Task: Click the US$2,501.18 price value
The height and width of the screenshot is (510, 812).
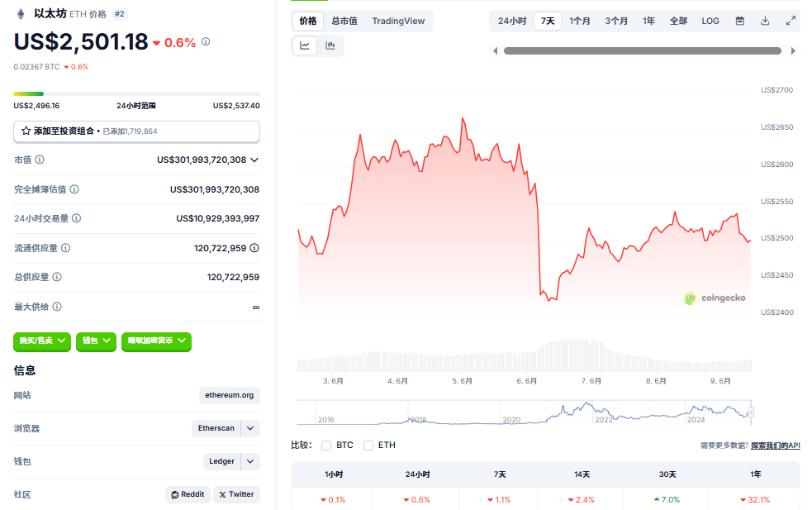Action: [81, 42]
